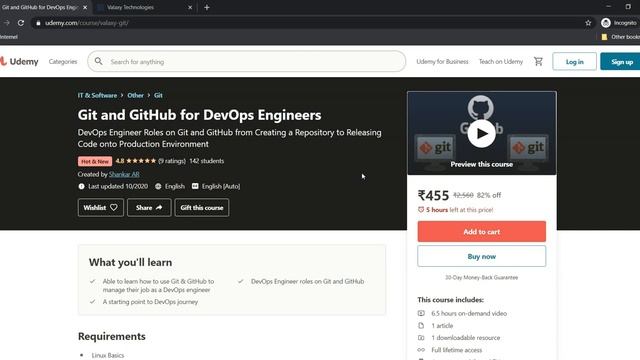Click 6.5 hours on-demand video text

point(469,313)
